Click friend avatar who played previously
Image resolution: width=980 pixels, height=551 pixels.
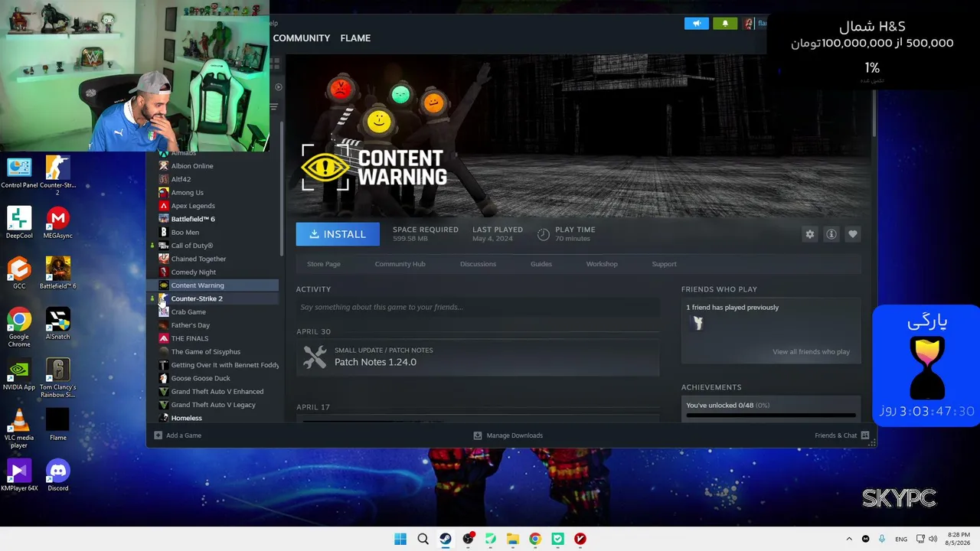pyautogui.click(x=697, y=324)
